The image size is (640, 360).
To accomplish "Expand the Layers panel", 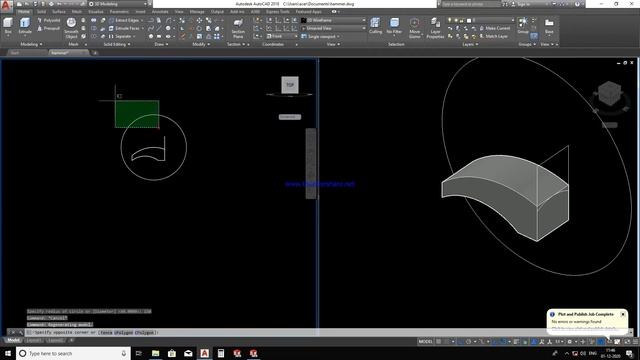I will point(470,44).
